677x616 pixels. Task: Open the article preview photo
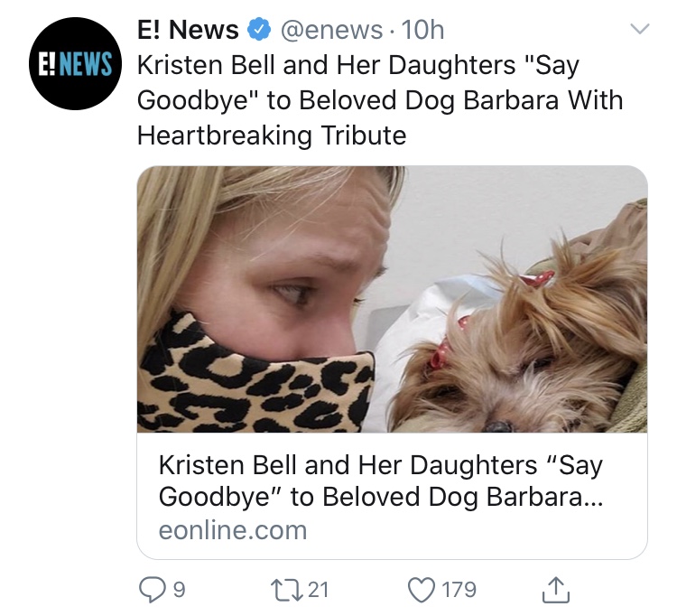click(x=392, y=299)
